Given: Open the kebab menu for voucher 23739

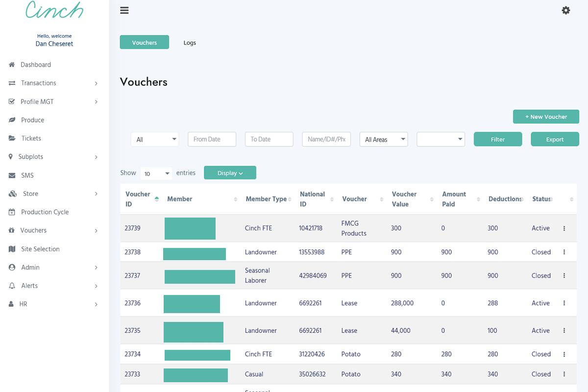Looking at the screenshot, I should coord(564,228).
